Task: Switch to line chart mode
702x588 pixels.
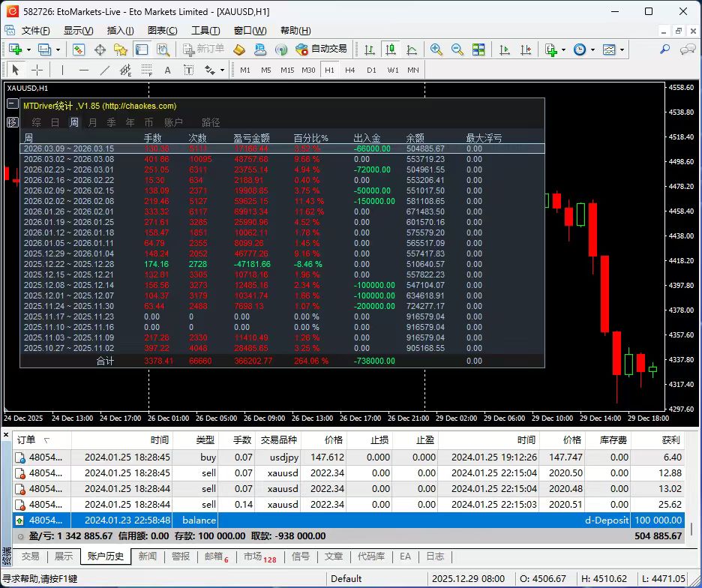Action: click(412, 49)
